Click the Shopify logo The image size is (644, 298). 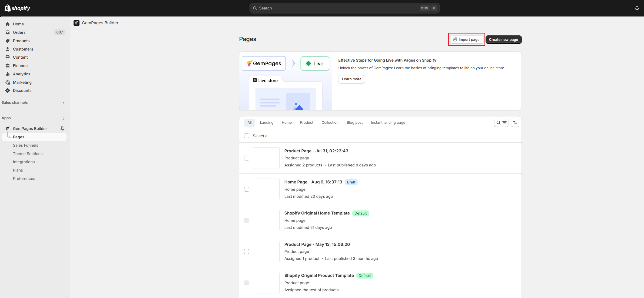tap(17, 8)
